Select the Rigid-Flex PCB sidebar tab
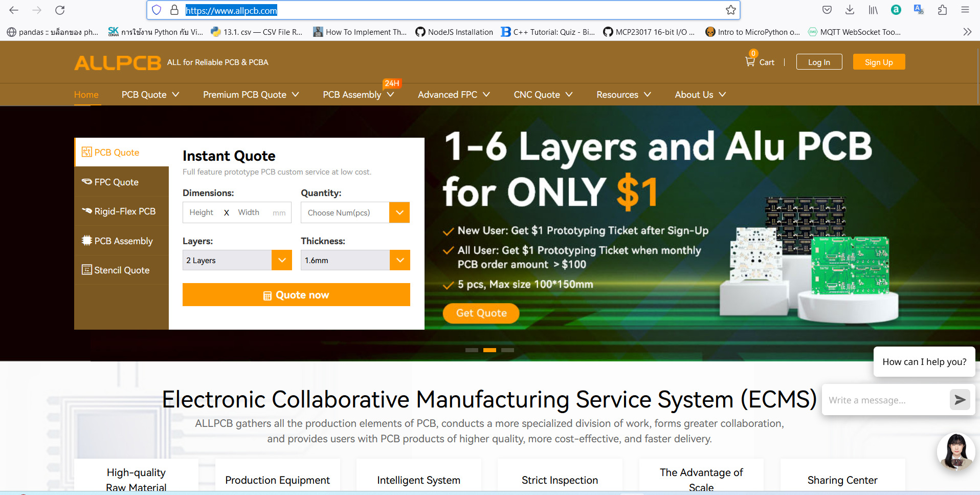The width and height of the screenshot is (980, 495). pyautogui.click(x=122, y=211)
